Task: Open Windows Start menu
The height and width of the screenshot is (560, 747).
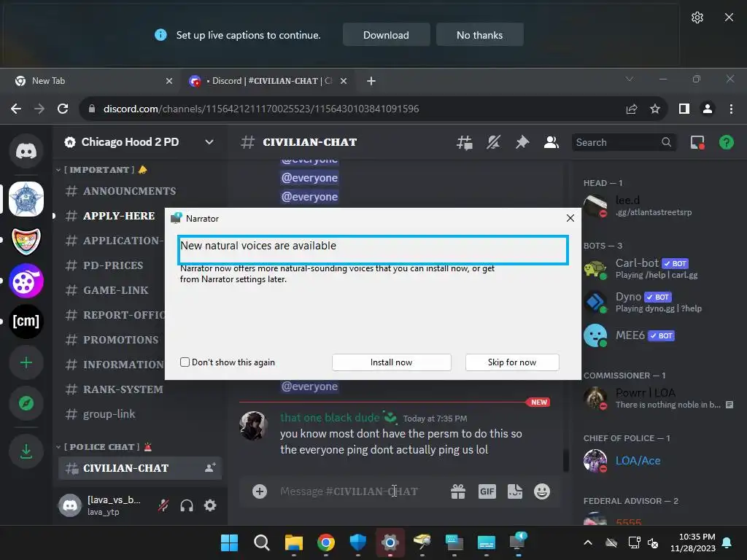Action: (230, 542)
